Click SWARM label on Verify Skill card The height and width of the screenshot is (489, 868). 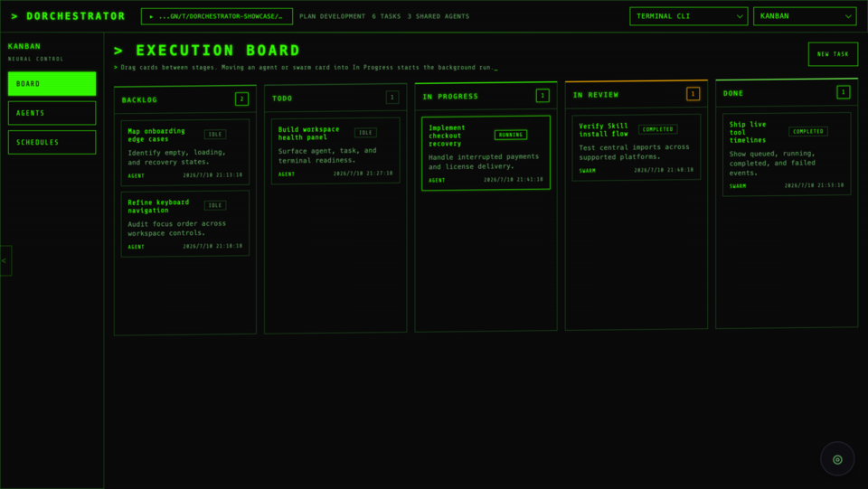[x=588, y=171]
